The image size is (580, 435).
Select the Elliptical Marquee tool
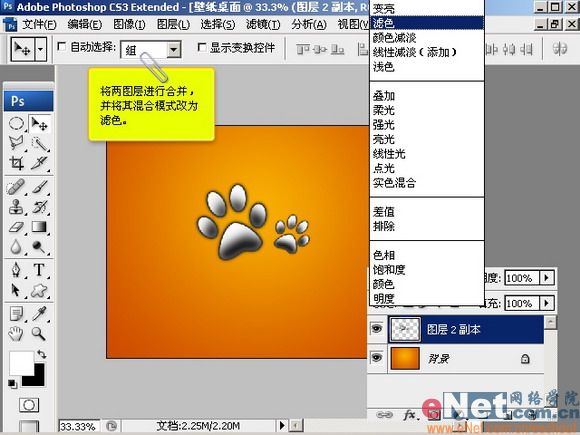pyautogui.click(x=16, y=124)
